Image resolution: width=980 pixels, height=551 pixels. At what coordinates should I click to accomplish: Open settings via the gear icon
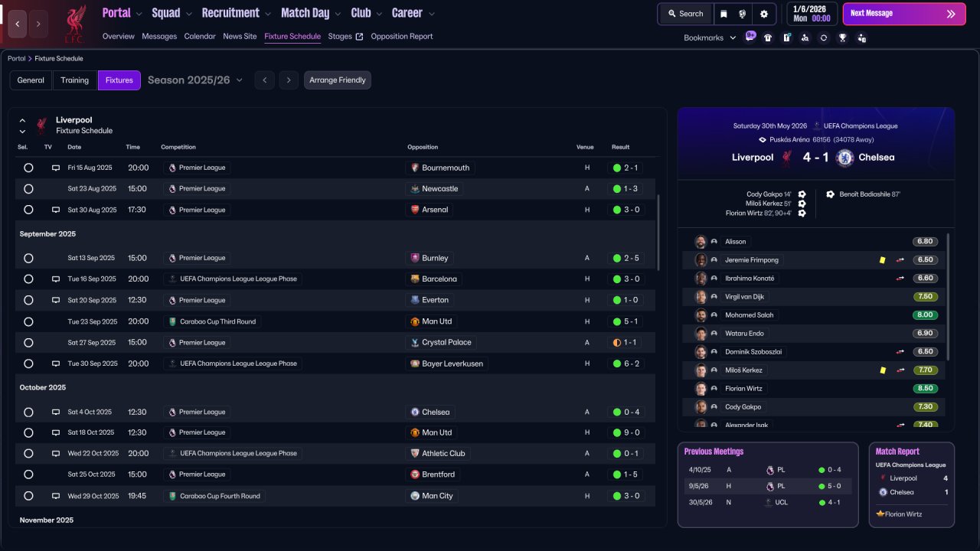click(x=763, y=14)
